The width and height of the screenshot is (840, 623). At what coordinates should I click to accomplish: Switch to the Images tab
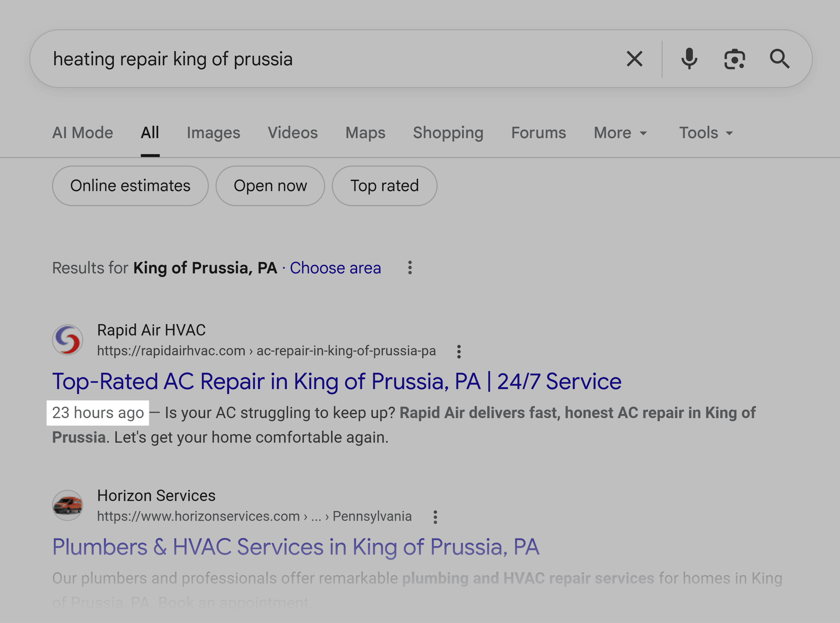(x=213, y=132)
